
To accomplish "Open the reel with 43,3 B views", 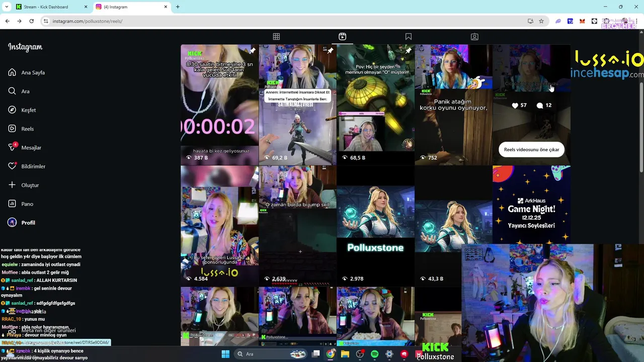I will tap(453, 226).
